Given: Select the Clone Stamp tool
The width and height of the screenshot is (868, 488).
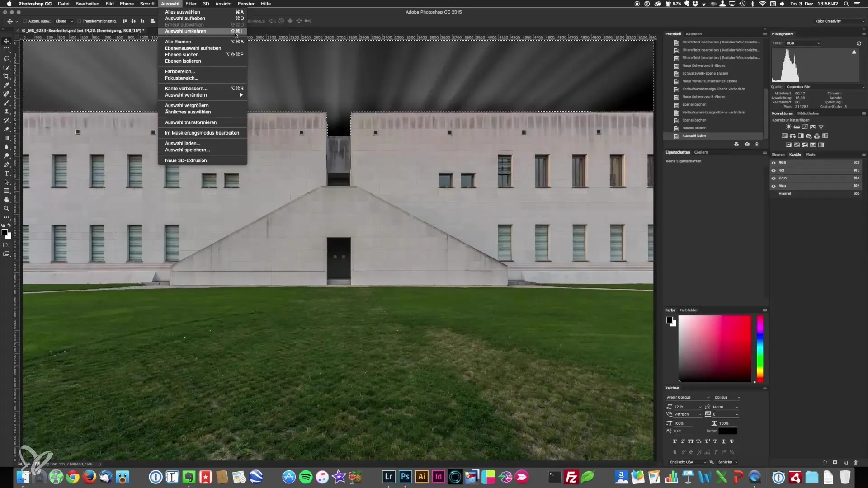Looking at the screenshot, I should coord(6,112).
